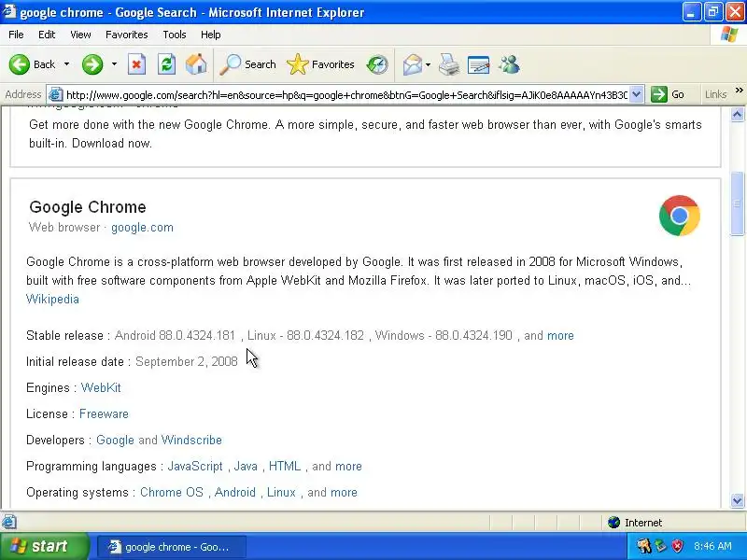Open the HTML programming language link

(285, 466)
